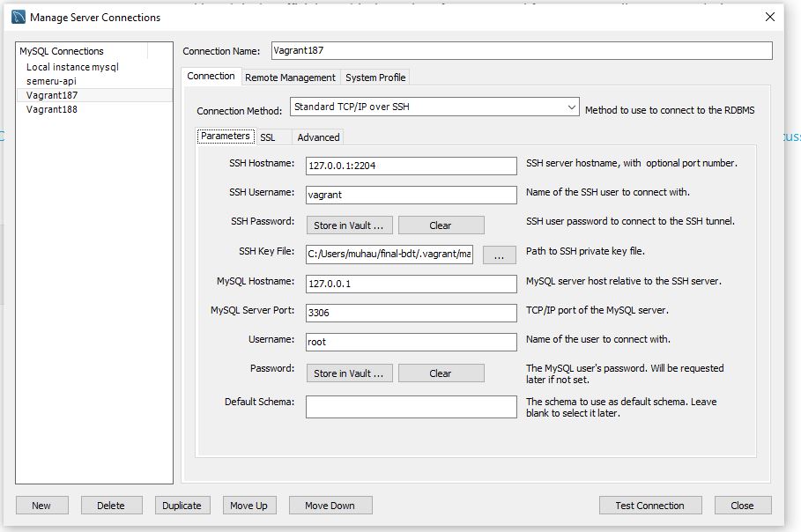Screen dimensions: 801x532
Task: Move the connection down with Move Down
Action: [x=330, y=506]
